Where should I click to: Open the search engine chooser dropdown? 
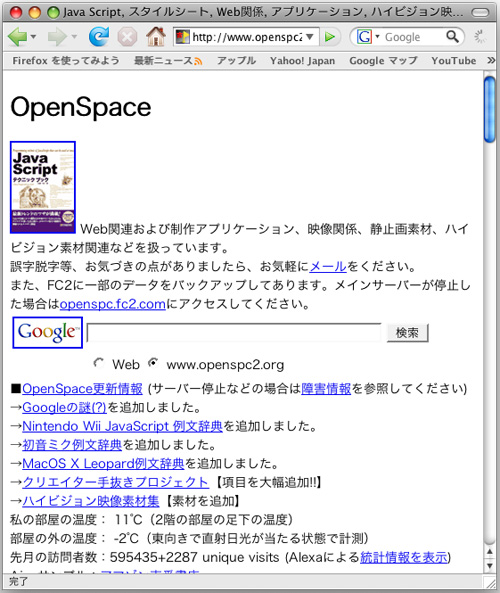coord(377,37)
